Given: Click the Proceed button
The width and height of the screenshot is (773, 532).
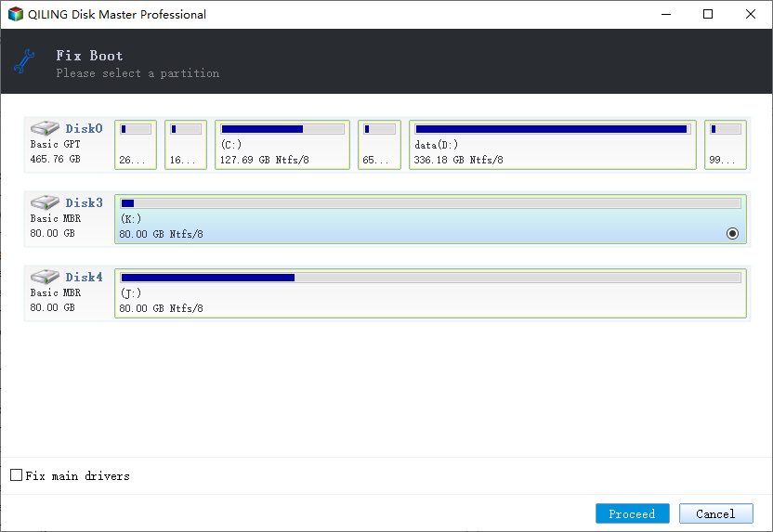Looking at the screenshot, I should (x=633, y=513).
